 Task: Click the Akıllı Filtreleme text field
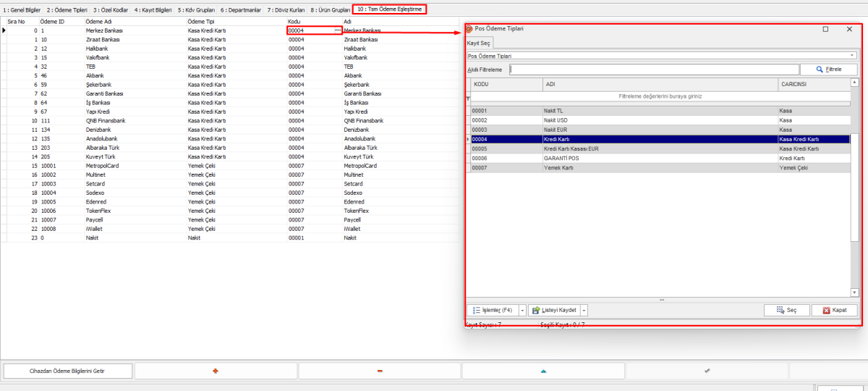tap(654, 70)
